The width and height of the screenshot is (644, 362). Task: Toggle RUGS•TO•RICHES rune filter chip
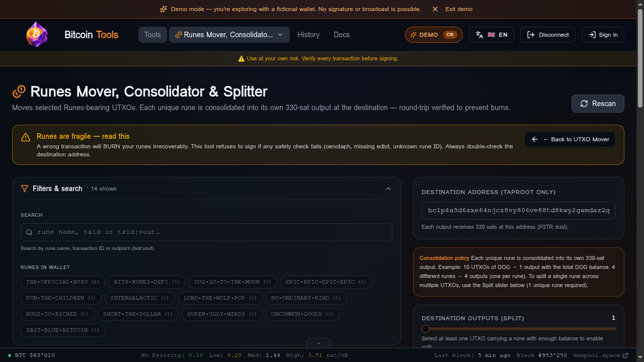[x=57, y=314]
